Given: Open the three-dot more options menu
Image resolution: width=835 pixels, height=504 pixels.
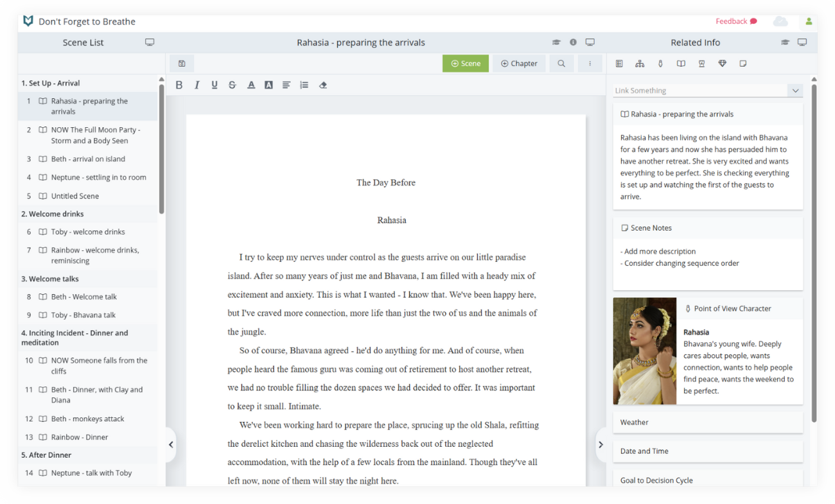Looking at the screenshot, I should coord(590,64).
